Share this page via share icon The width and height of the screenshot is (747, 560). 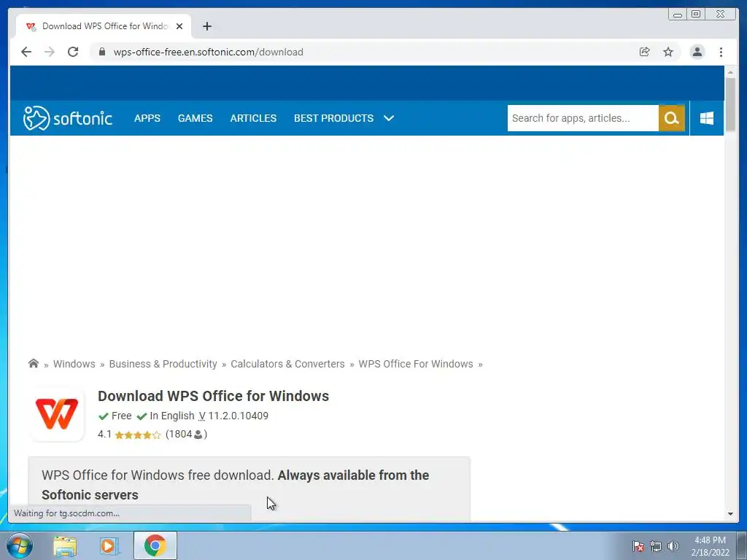pyautogui.click(x=645, y=52)
